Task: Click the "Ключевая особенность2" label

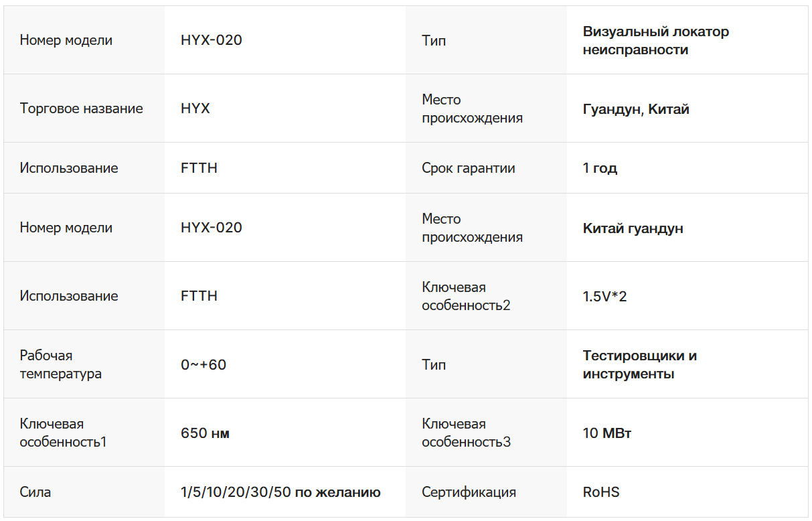Action: (x=466, y=296)
